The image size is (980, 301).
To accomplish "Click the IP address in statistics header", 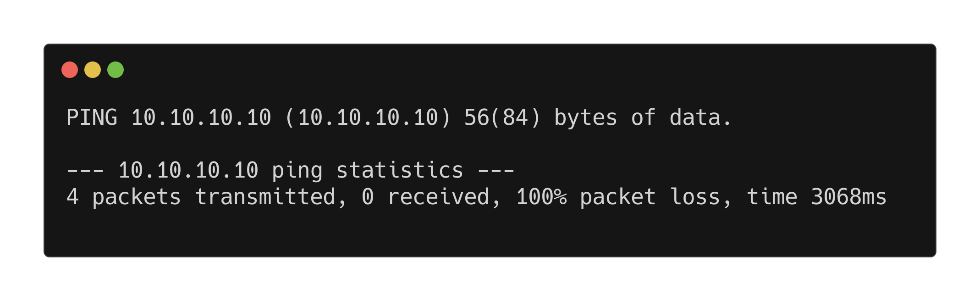I will point(188,170).
